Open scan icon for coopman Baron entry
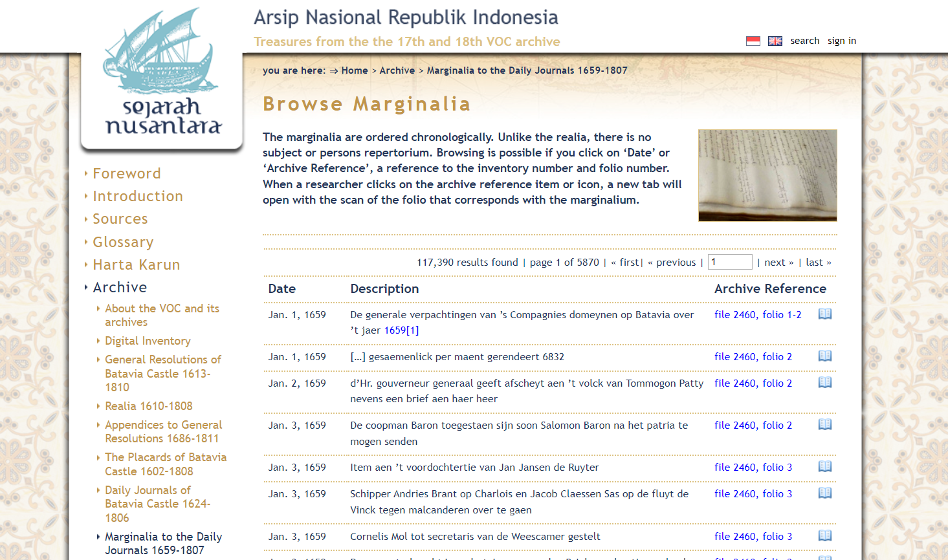The width and height of the screenshot is (948, 560). pos(825,424)
